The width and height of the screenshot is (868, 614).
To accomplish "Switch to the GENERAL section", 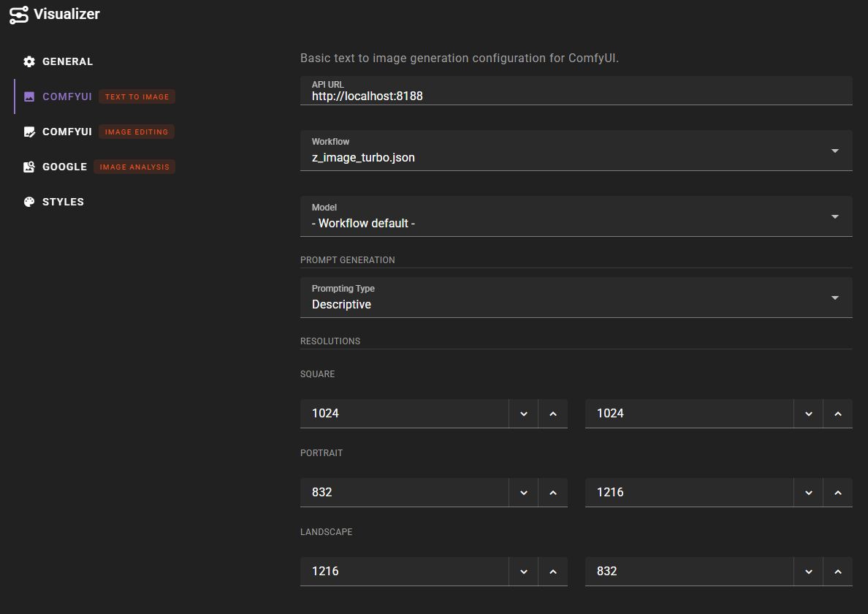I will [x=67, y=61].
